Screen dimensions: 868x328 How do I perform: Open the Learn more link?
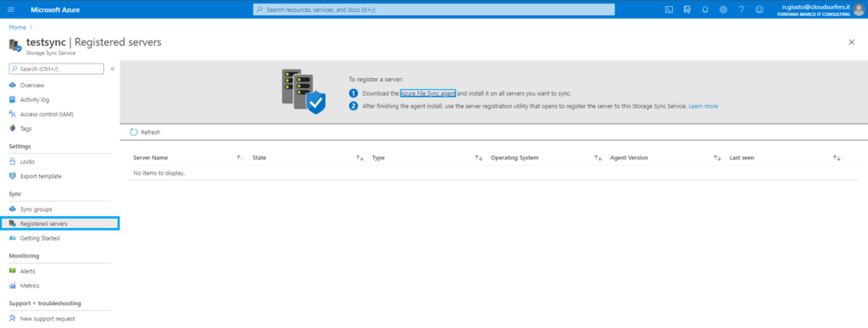point(703,106)
